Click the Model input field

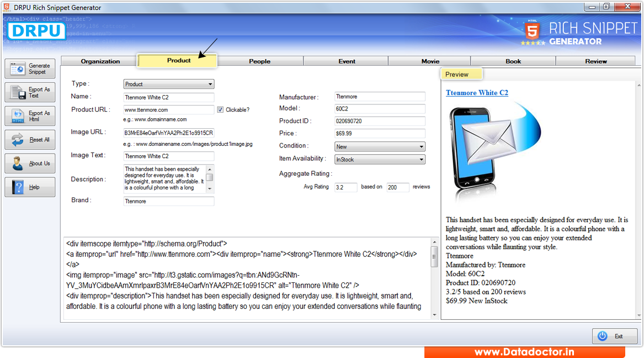[380, 109]
